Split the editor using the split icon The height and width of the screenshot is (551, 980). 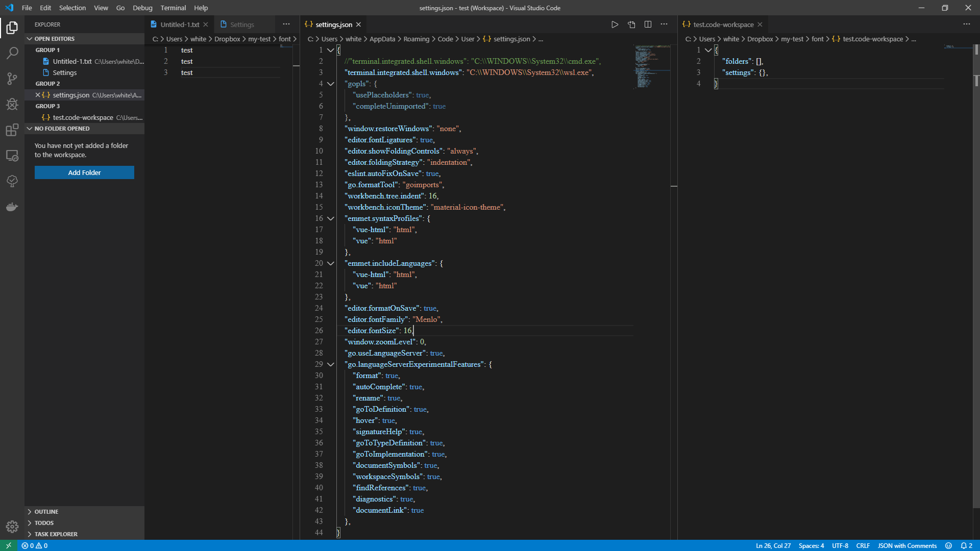(x=648, y=24)
